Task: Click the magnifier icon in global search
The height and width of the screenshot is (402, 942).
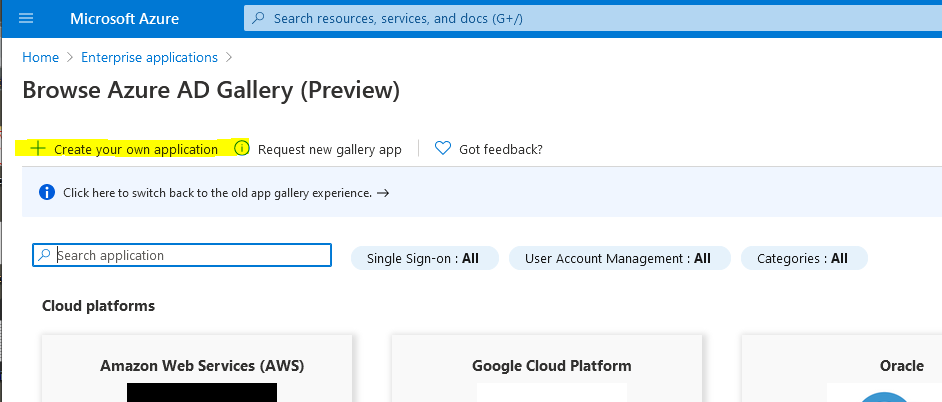Action: 258,19
